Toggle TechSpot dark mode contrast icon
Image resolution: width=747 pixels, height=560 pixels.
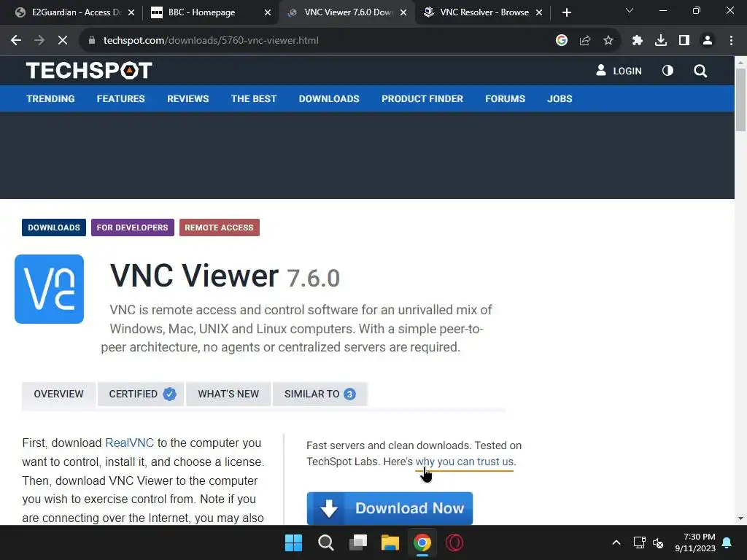point(668,71)
